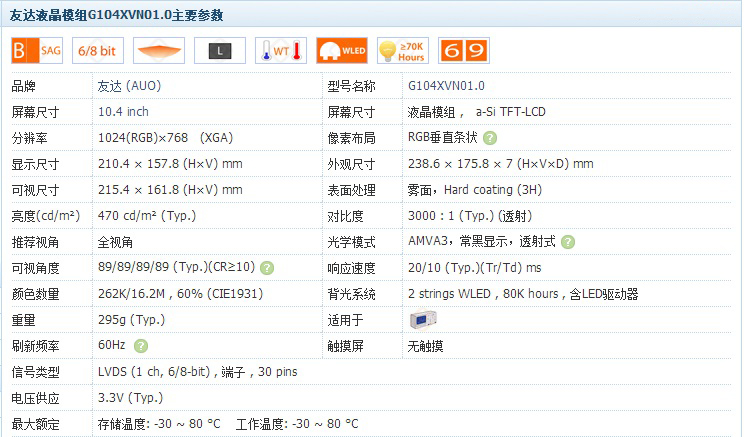The width and height of the screenshot is (744, 437).
Task: Click the G104XVN01.0 model name link
Action: click(x=446, y=86)
